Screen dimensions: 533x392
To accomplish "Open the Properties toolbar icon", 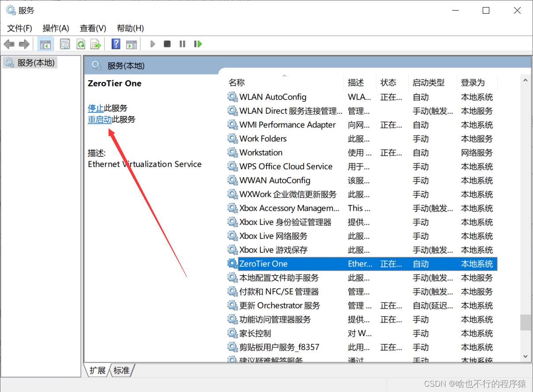I will pos(65,44).
